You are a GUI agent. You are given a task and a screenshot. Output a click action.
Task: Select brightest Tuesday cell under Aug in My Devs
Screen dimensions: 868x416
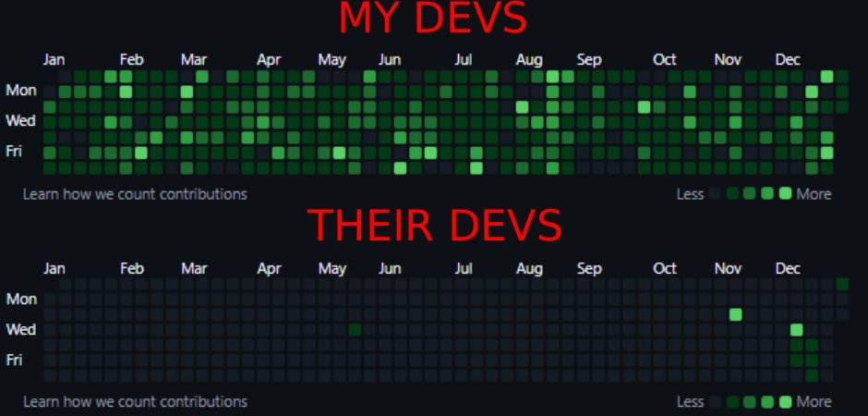pos(522,107)
